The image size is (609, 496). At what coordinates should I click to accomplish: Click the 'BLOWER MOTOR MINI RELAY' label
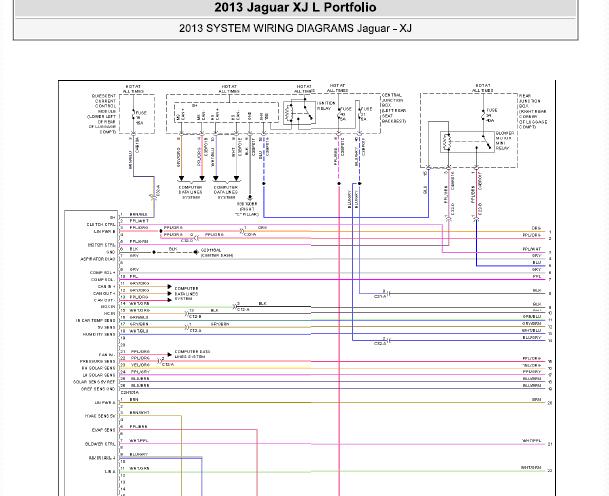505,141
